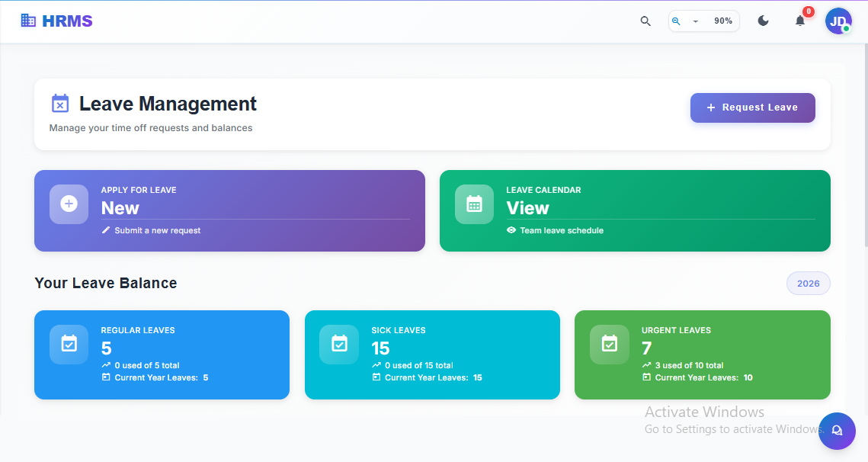Click the 'Team leave schedule' text

pyautogui.click(x=562, y=230)
